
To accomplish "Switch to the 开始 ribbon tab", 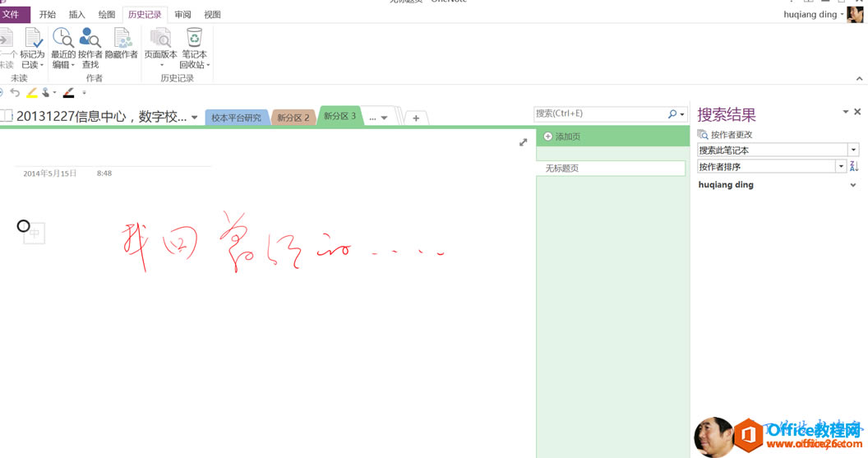I will pyautogui.click(x=48, y=15).
